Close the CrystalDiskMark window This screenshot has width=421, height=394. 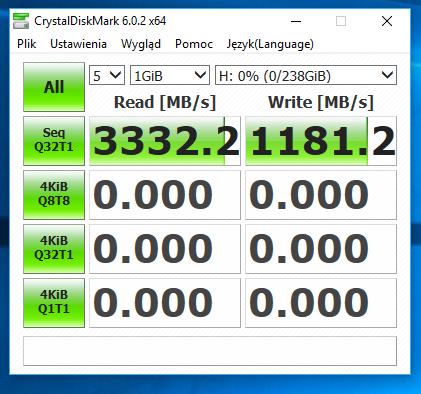[x=387, y=21]
